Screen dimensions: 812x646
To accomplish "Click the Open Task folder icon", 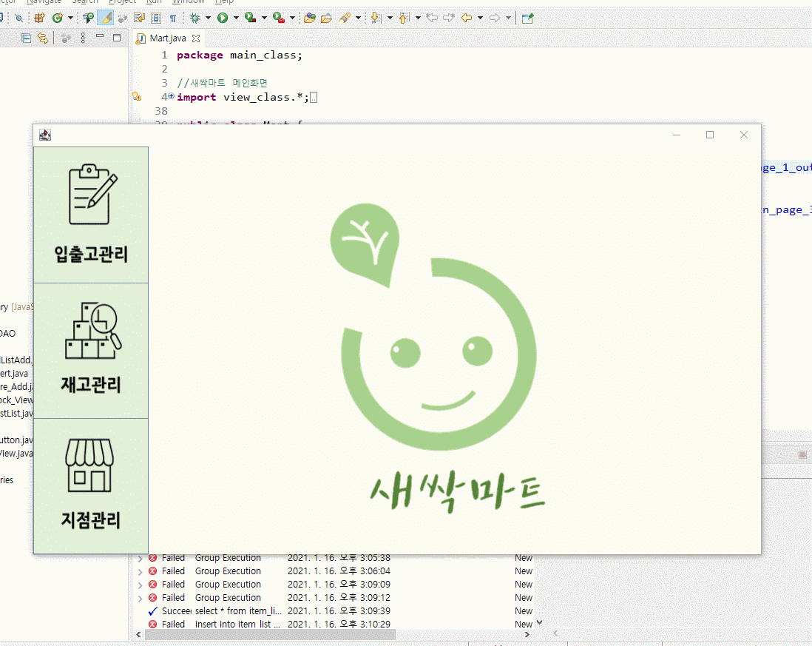I will tap(326, 18).
